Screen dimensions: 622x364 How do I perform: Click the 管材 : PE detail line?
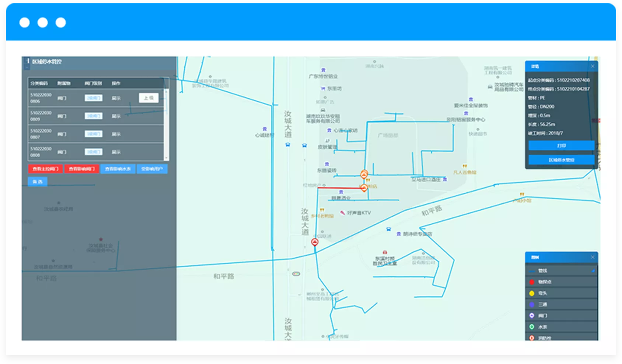537,98
